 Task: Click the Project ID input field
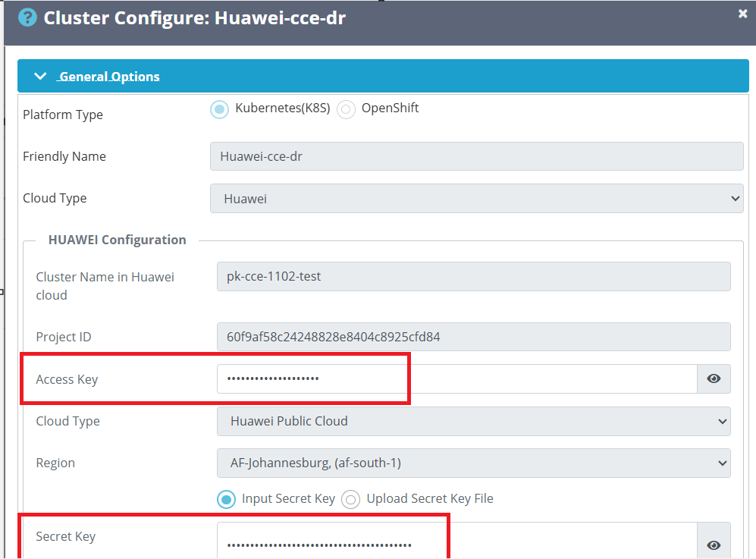pos(473,337)
